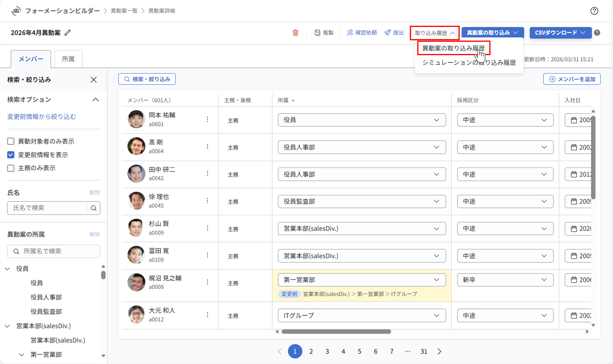Delete the plan using the trash icon
The height and width of the screenshot is (364, 613).
[x=295, y=33]
